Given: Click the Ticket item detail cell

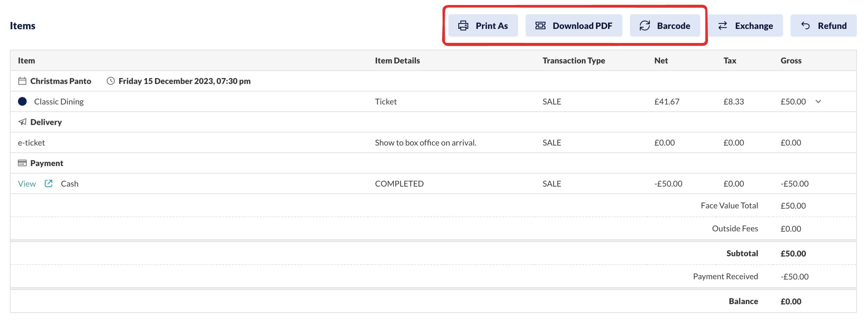Looking at the screenshot, I should point(386,102).
